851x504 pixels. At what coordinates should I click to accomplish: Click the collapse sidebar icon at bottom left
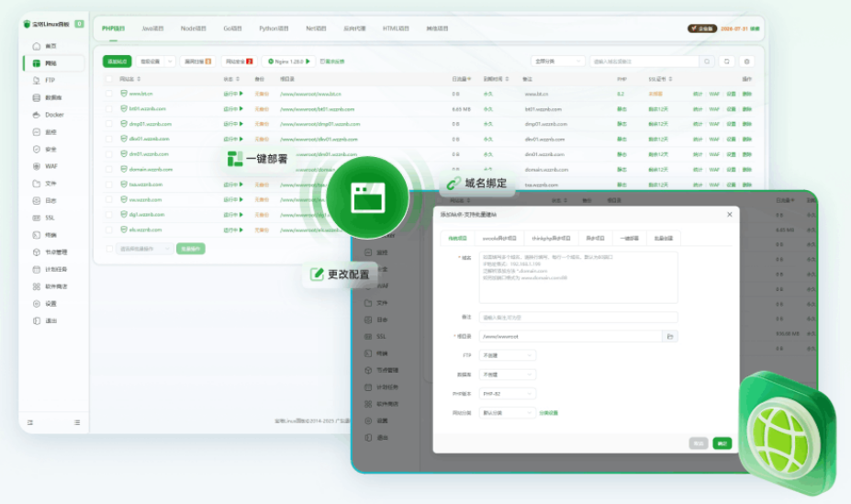point(30,422)
